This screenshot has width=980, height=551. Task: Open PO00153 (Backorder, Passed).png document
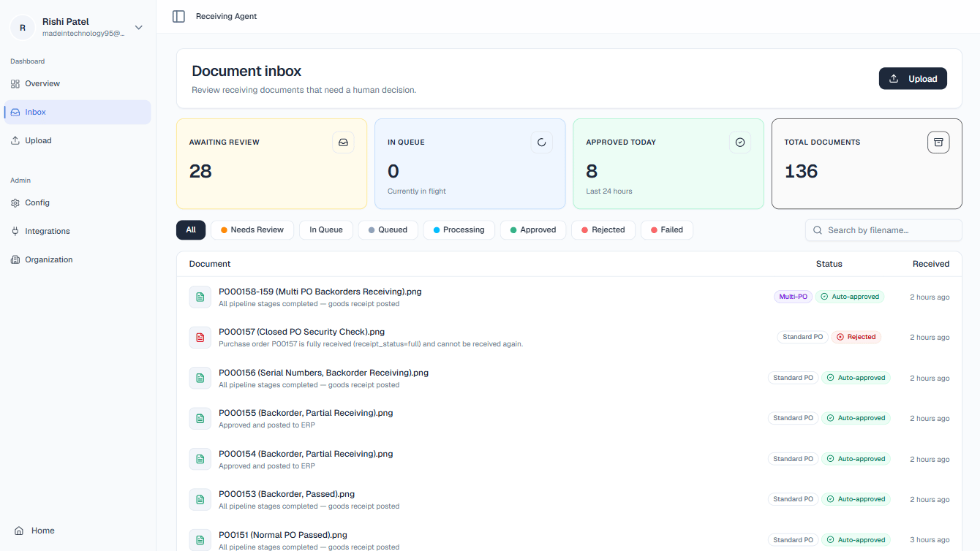pyautogui.click(x=287, y=494)
